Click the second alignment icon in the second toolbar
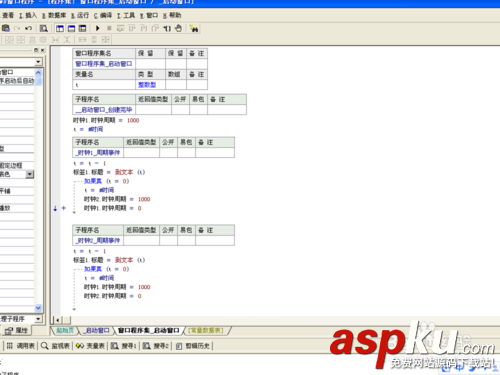This screenshot has height=375, width=500. point(21,40)
